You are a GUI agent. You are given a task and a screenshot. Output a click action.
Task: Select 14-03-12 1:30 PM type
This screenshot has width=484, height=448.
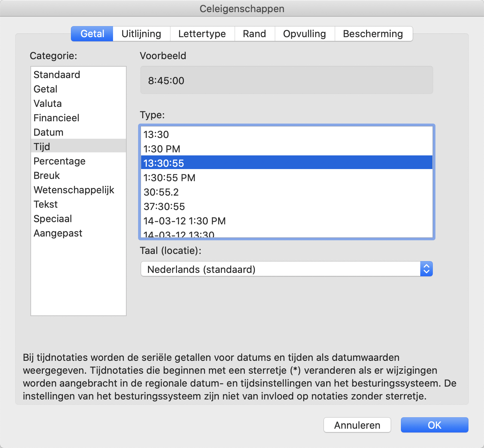click(x=287, y=221)
